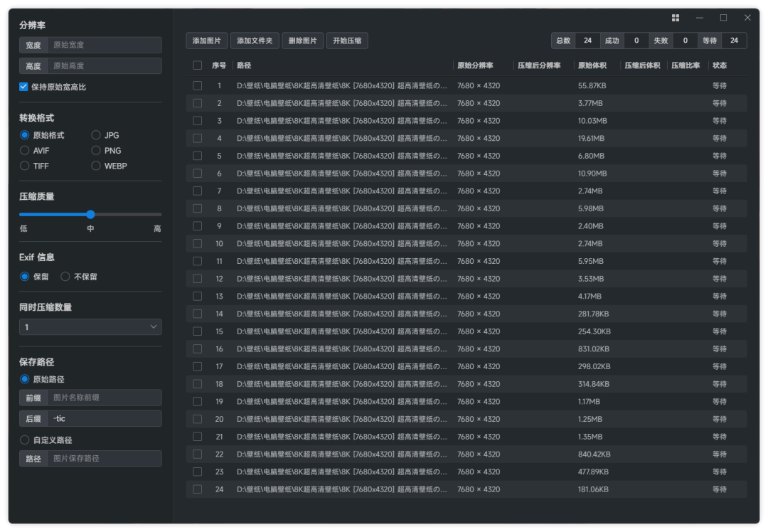Click the 宽度 input field
The height and width of the screenshot is (532, 768).
tap(105, 45)
